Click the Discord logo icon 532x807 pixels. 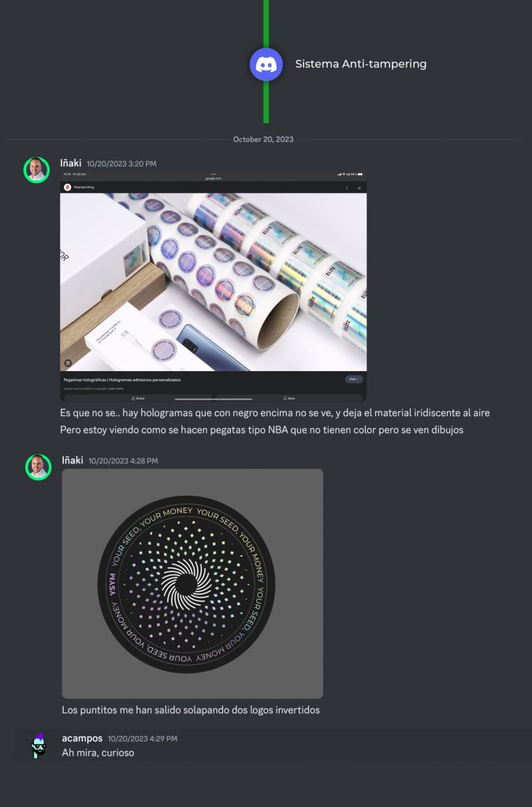pyautogui.click(x=266, y=65)
